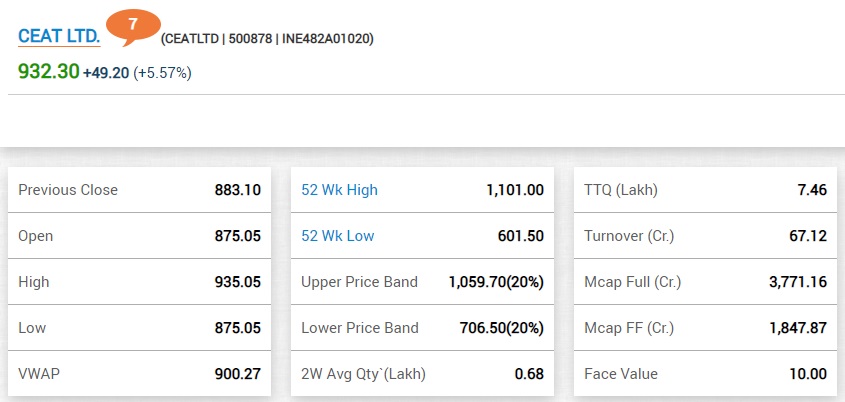Screen dimensions: 845x402
Task: Select the Mcap FF (Cr.) label
Action: [629, 328]
